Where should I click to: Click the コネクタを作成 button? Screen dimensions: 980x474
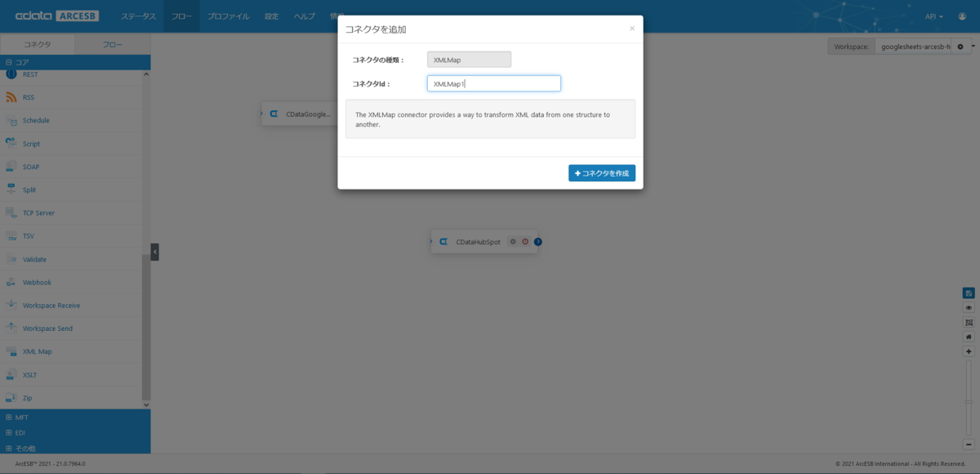(x=602, y=173)
